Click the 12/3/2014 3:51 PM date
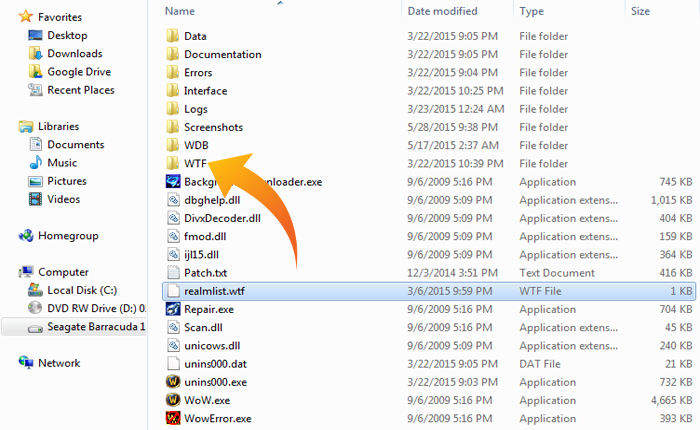Viewport: 700px width, 430px height. (452, 273)
